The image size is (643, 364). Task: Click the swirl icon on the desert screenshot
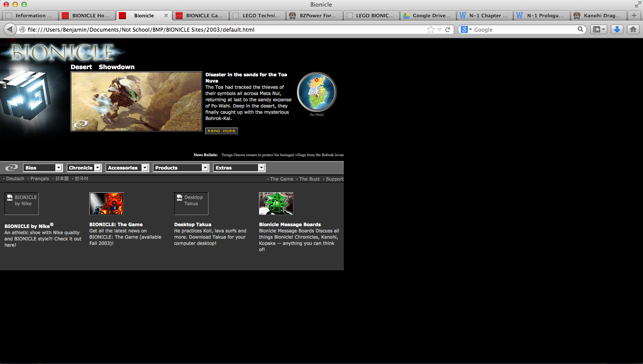[x=81, y=124]
